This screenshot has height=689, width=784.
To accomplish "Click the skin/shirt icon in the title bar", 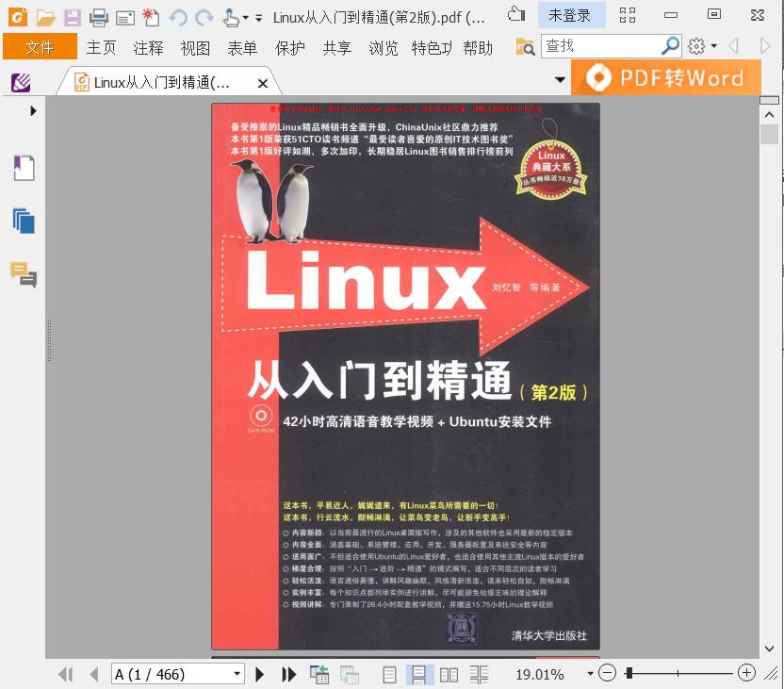I will [516, 14].
